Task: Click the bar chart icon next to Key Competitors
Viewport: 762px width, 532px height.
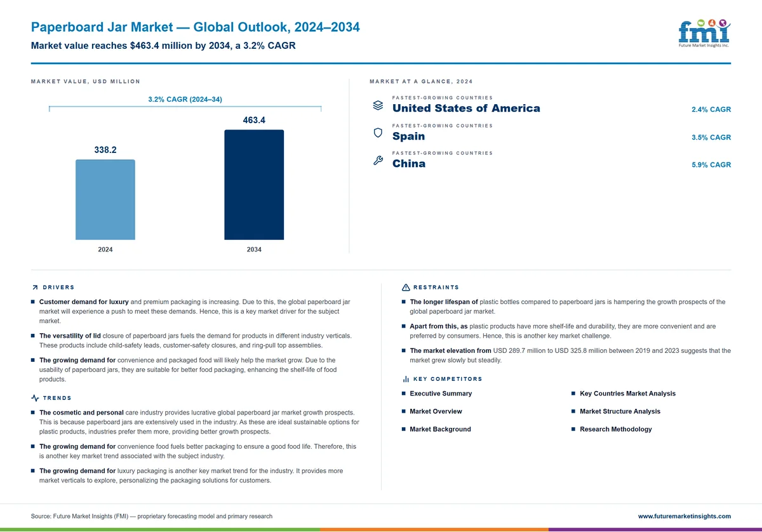Action: [x=406, y=379]
